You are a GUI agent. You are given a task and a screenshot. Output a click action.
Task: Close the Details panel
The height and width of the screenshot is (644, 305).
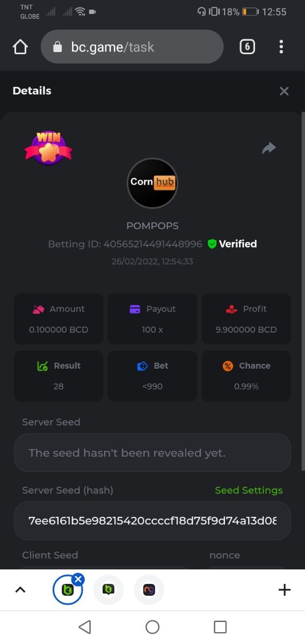[x=284, y=91]
